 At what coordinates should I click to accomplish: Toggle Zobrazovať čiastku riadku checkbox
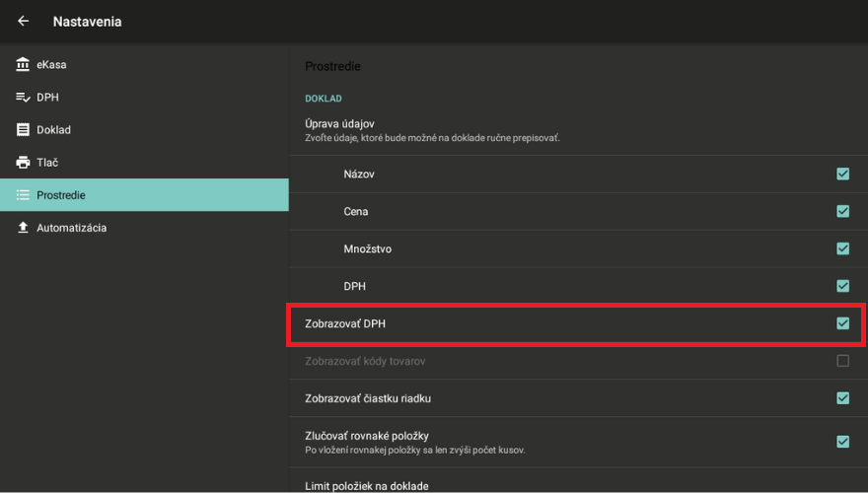(x=842, y=398)
